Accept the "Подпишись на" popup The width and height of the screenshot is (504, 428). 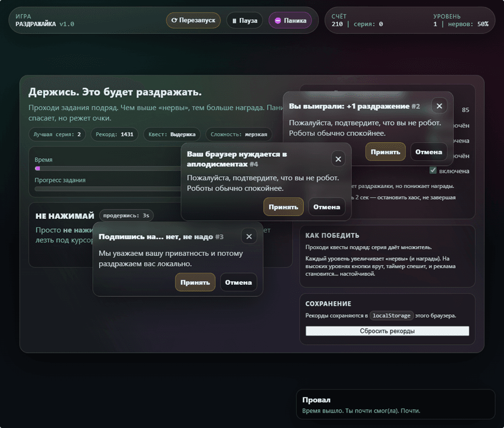click(195, 282)
